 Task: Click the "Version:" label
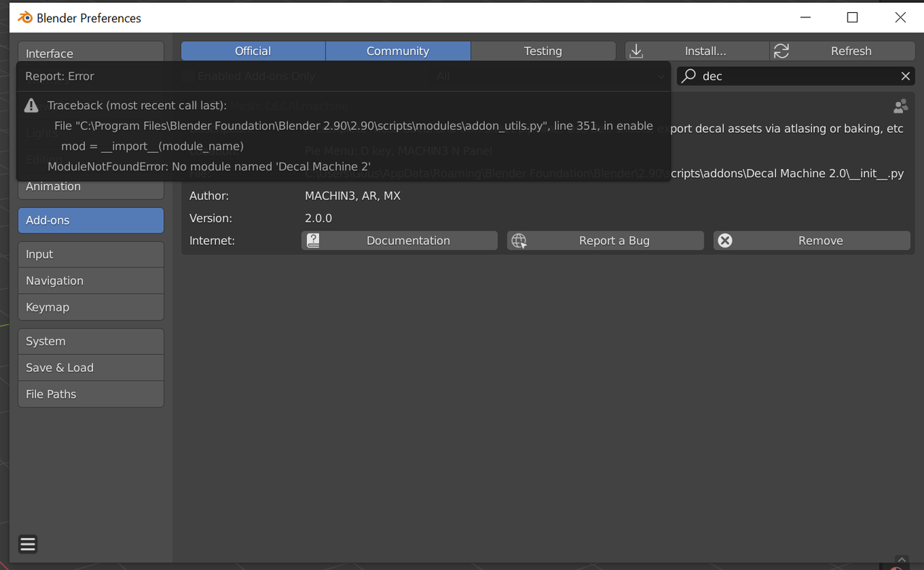211,218
